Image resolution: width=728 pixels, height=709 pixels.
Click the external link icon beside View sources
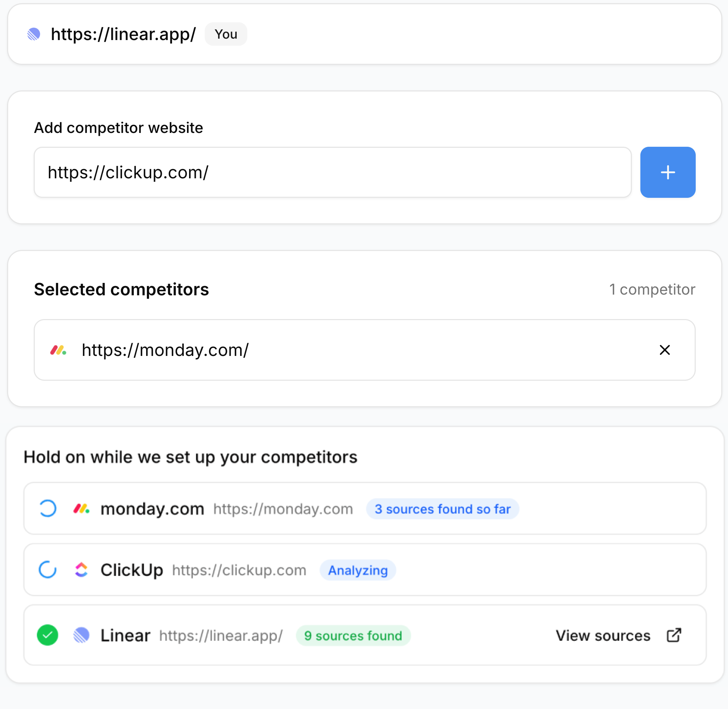tap(674, 635)
